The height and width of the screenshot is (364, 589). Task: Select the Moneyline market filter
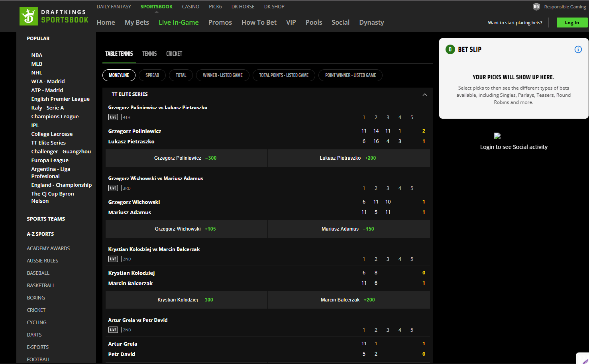119,75
